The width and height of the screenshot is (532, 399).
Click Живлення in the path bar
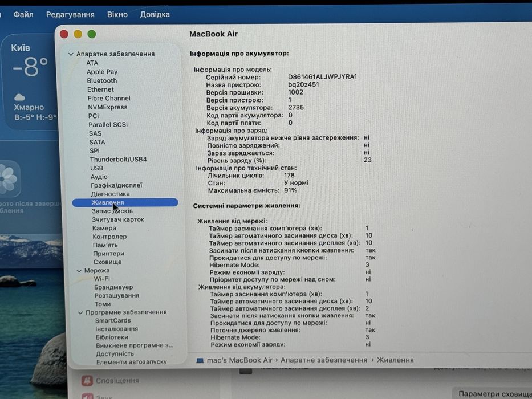395,360
